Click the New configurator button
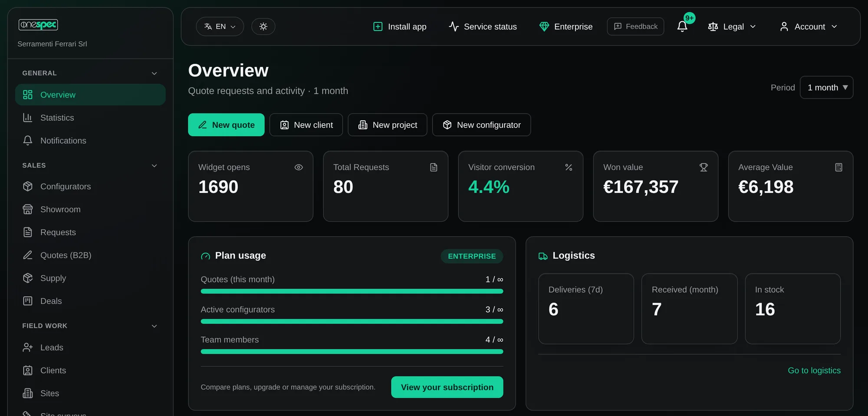Viewport: 868px width, 416px height. (481, 125)
